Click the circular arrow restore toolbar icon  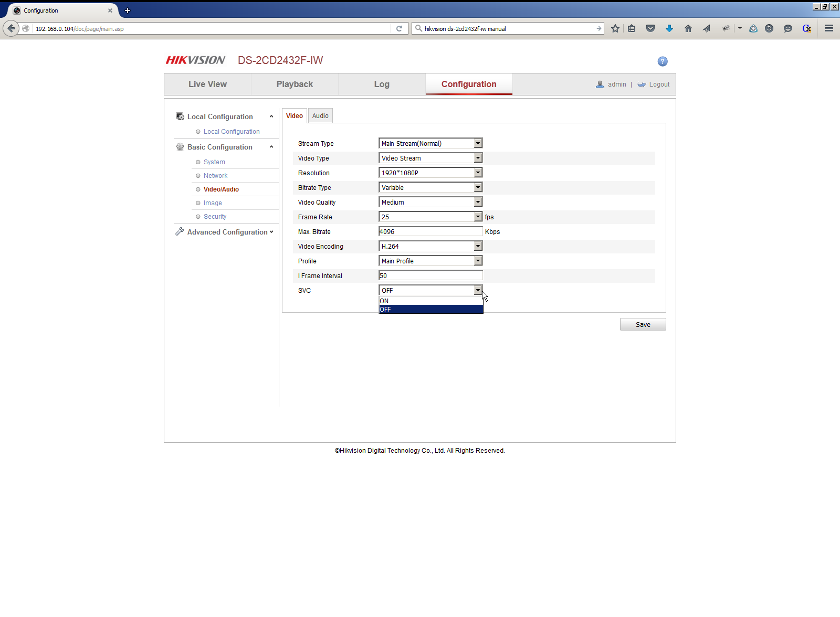pos(769,28)
